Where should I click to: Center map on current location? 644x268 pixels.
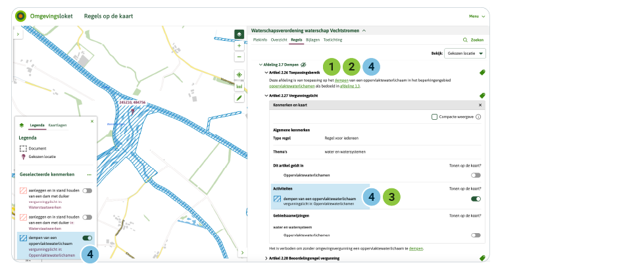point(239,75)
